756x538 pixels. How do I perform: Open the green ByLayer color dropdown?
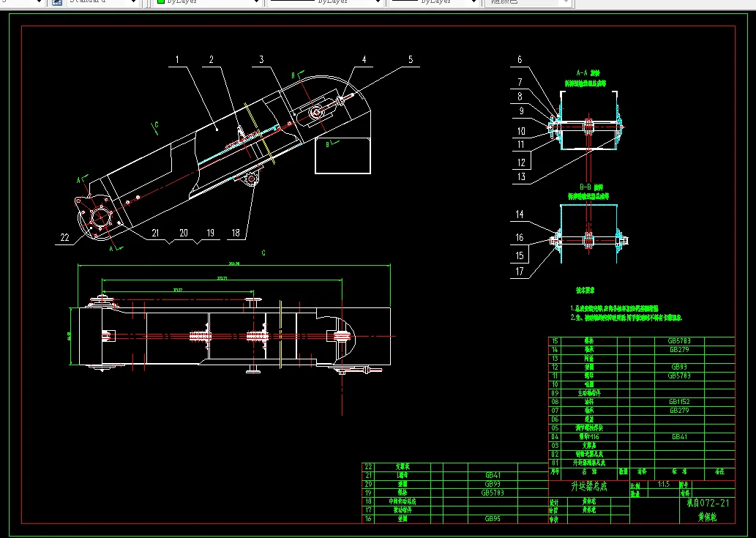tap(256, 2)
